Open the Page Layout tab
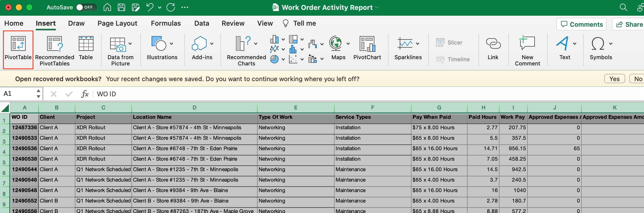Viewport: 644px width, 213px height. click(117, 23)
